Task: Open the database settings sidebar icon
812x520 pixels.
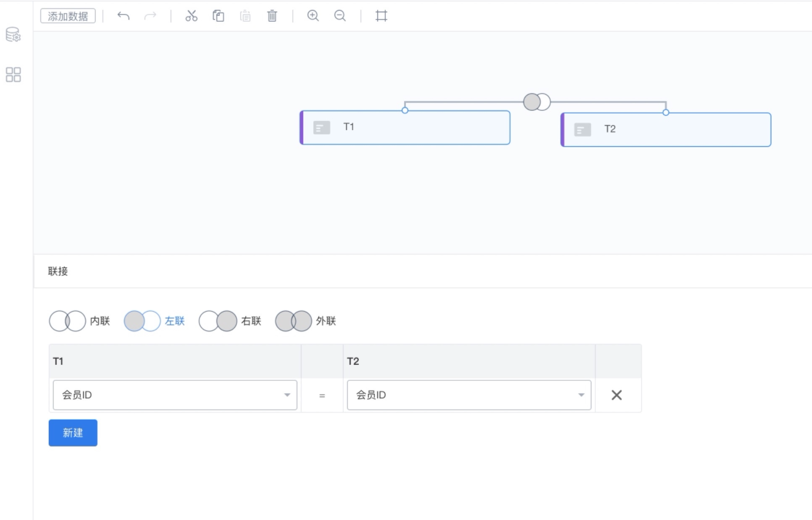Action: [x=13, y=35]
